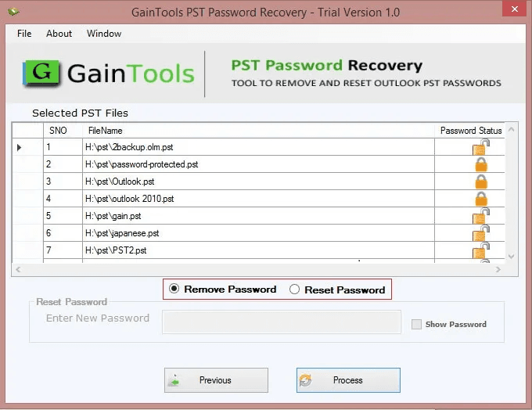Click the Enter New Password field
This screenshot has width=532, height=410.
(x=282, y=322)
